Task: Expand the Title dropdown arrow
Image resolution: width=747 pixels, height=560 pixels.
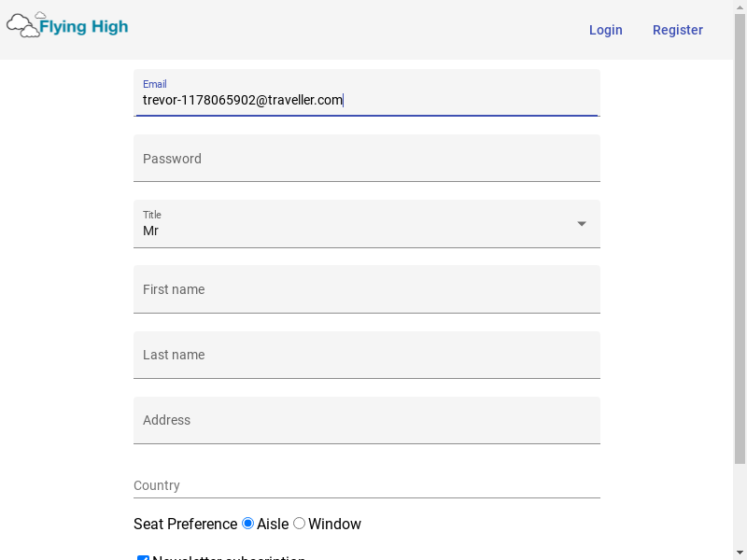Action: tap(582, 224)
